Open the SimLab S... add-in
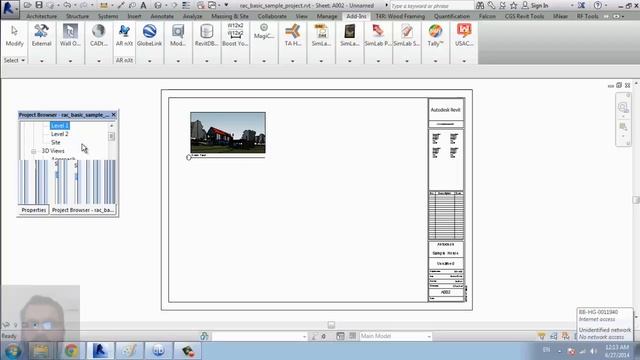 click(x=407, y=36)
